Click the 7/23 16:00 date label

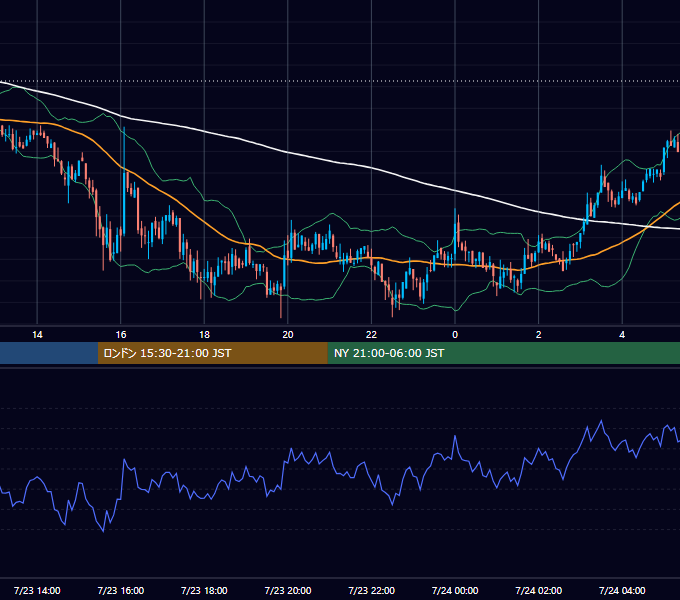(121, 590)
